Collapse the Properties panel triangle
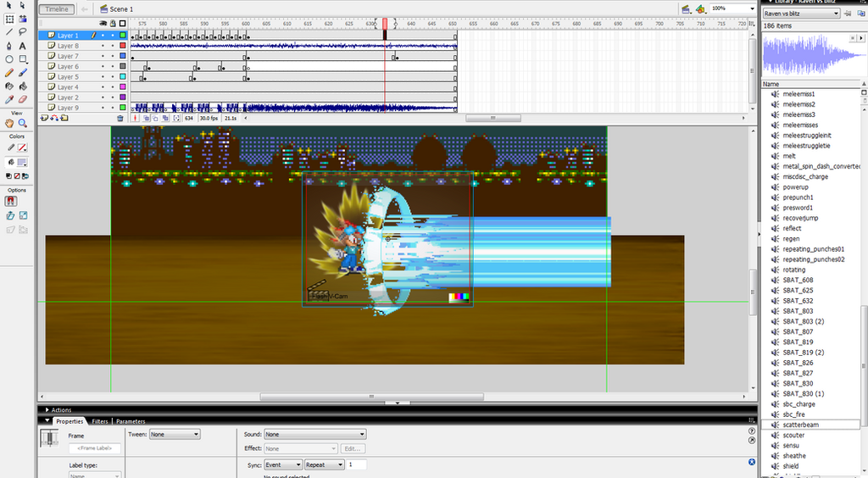This screenshot has height=478, width=868. (47, 421)
